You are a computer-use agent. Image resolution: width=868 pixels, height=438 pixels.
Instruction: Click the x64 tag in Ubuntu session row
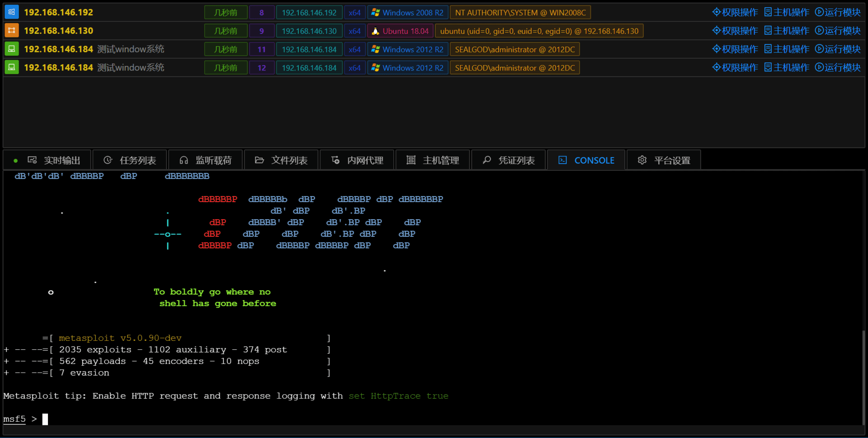[355, 31]
